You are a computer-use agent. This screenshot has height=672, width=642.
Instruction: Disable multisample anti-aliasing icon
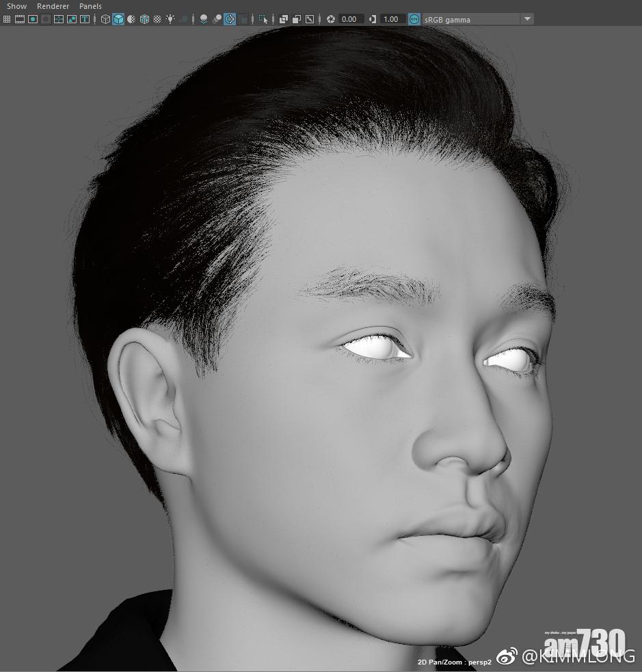tap(230, 19)
